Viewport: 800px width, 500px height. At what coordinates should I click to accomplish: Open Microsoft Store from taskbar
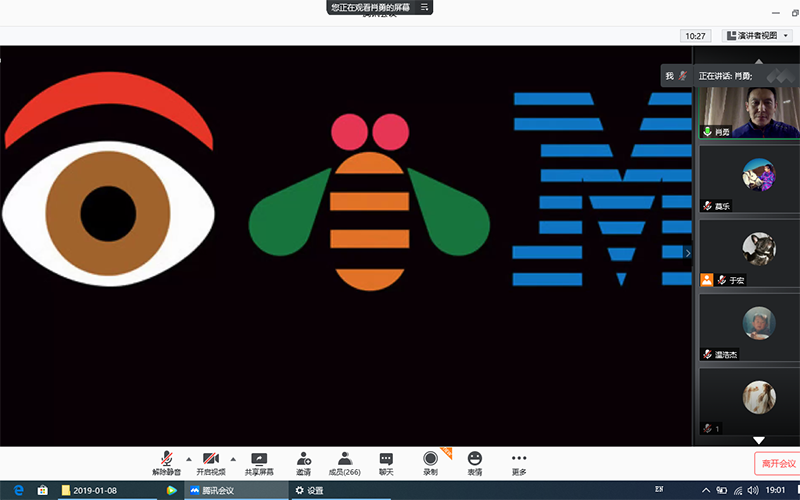[43, 490]
